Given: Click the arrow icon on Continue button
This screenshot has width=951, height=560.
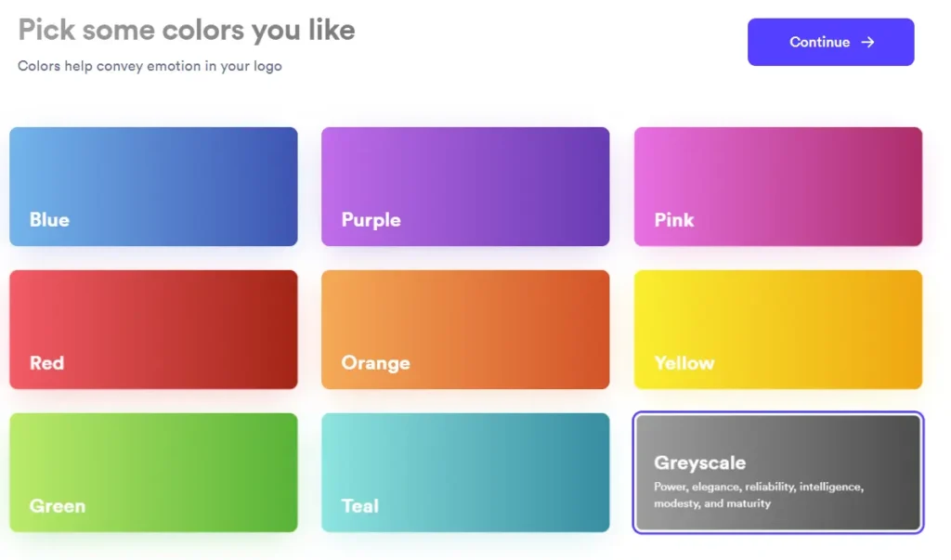Looking at the screenshot, I should [867, 42].
